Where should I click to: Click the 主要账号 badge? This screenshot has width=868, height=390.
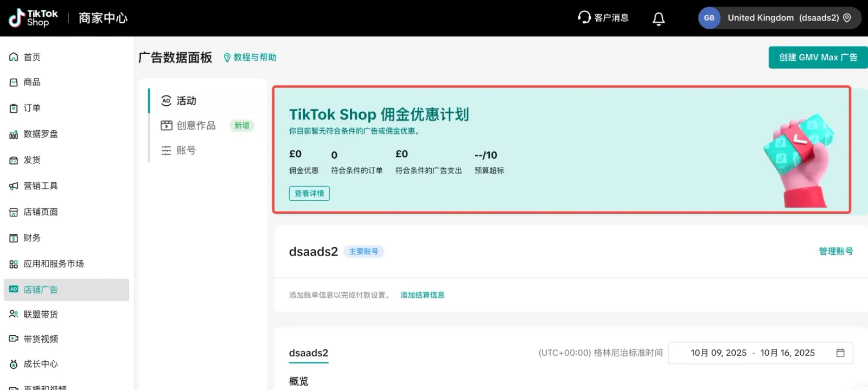pos(363,252)
